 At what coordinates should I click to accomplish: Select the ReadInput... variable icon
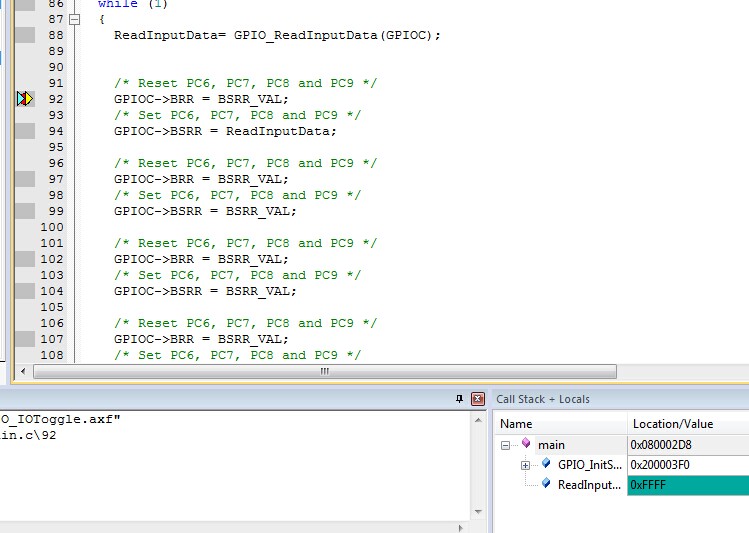point(546,483)
